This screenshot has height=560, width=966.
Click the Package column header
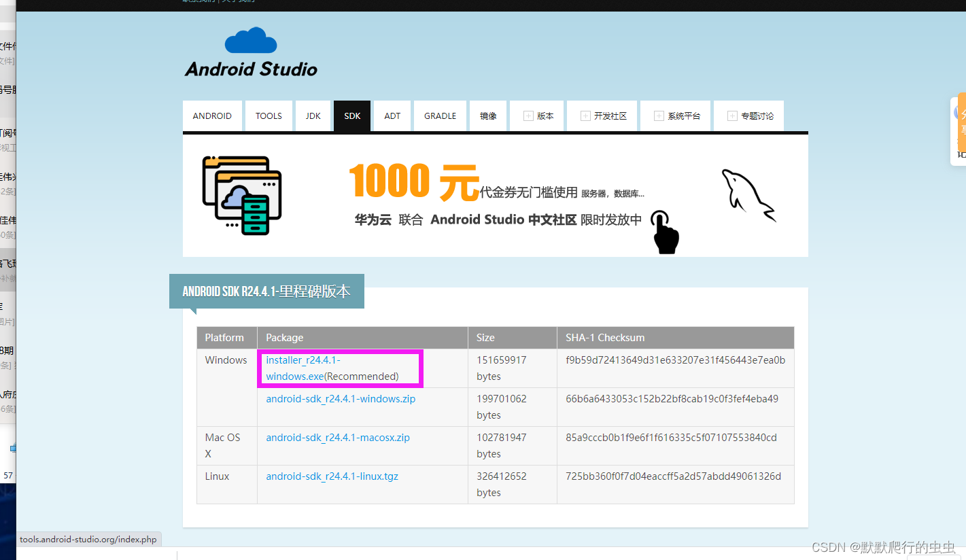[x=362, y=338]
